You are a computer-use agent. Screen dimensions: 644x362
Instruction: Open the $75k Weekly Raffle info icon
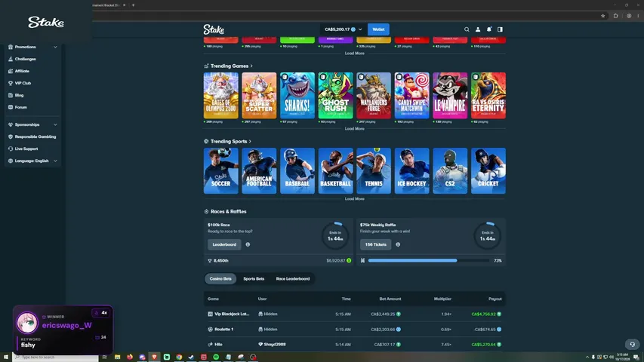[398, 244]
